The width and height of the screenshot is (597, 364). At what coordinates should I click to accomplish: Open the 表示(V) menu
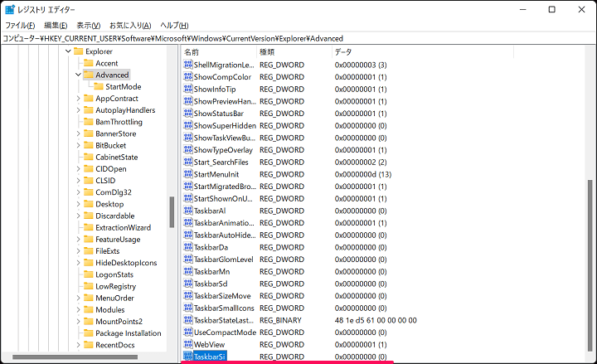(89, 26)
